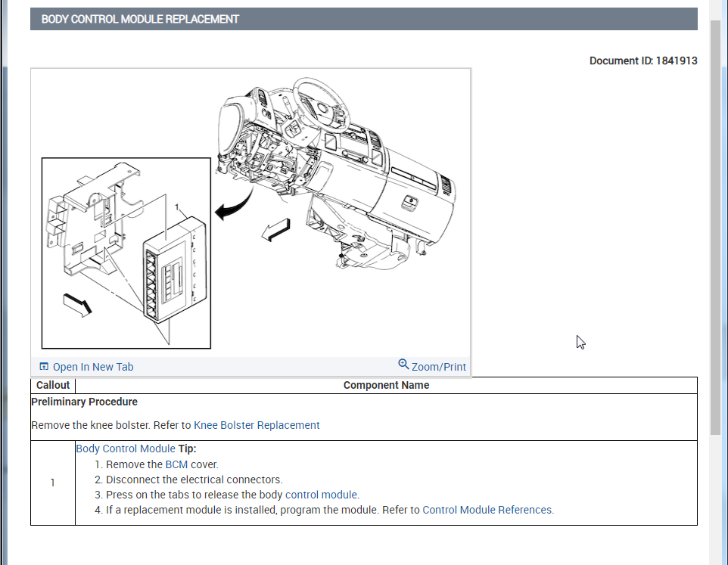Open the diagram in a new tab link

(x=93, y=367)
